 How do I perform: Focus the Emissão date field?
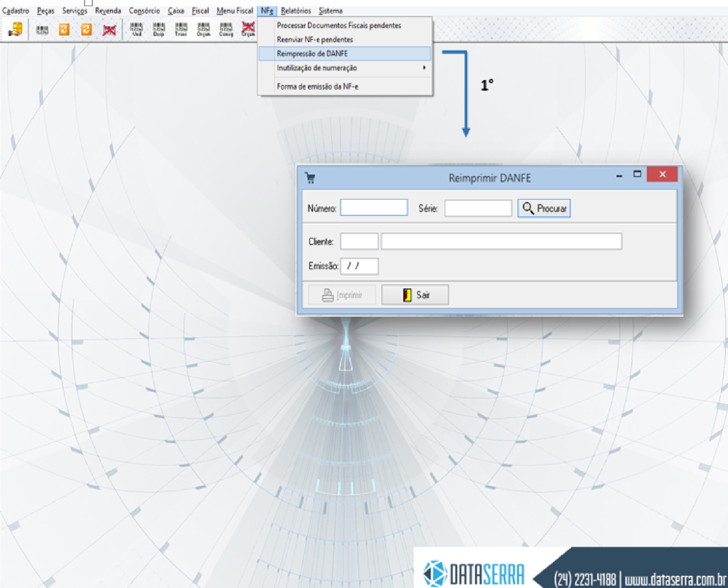coord(359,266)
